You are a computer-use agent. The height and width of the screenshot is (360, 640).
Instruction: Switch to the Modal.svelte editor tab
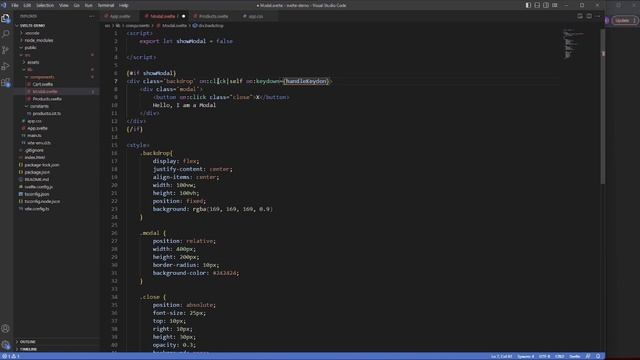point(163,16)
